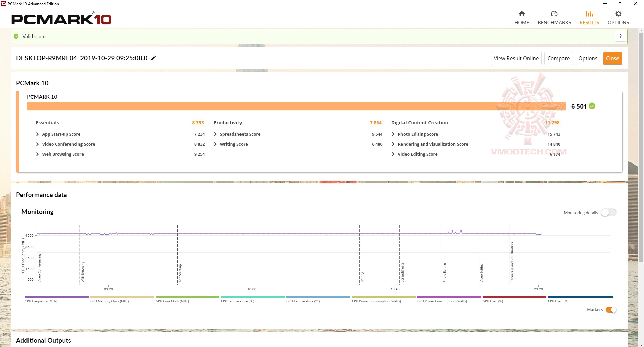644x347 pixels.
Task: Expand the Video Editing Score row
Action: click(393, 154)
